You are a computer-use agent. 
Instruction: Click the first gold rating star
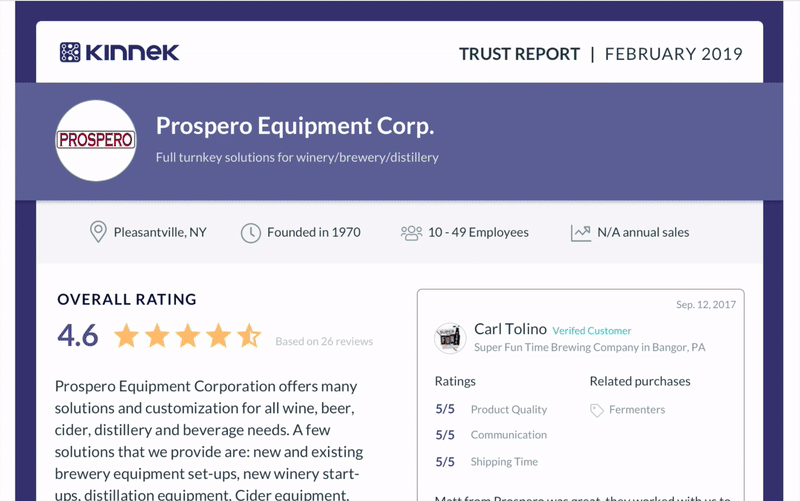click(126, 335)
